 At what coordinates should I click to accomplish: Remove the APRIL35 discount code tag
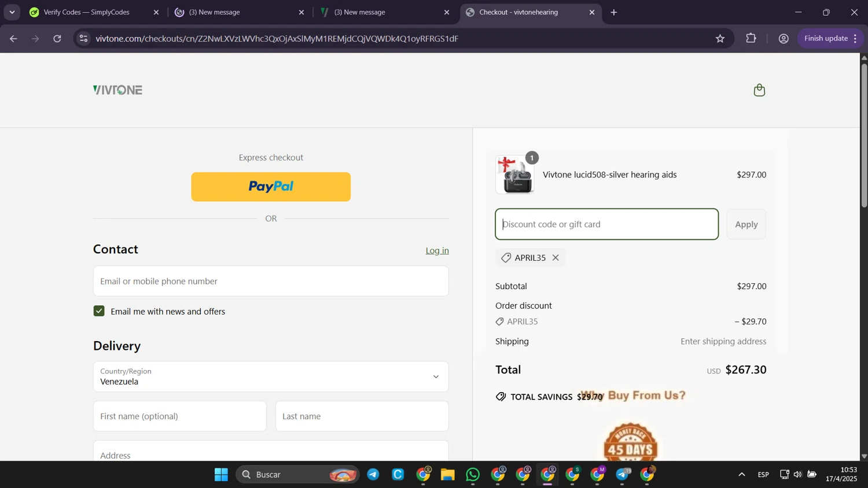(x=556, y=258)
